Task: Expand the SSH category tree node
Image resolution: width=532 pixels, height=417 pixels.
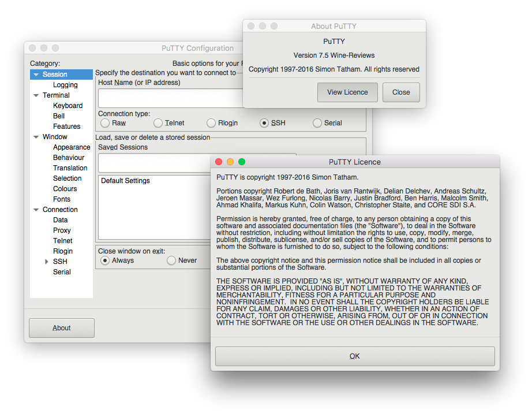Action: (x=47, y=262)
